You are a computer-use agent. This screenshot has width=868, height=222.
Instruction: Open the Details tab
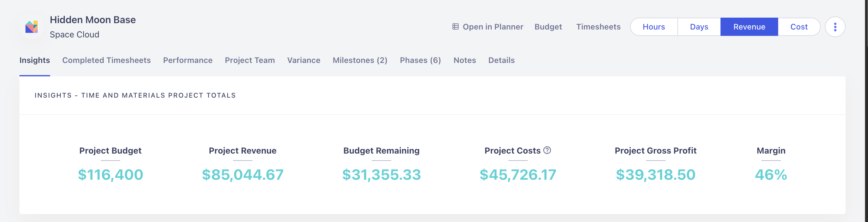point(501,61)
